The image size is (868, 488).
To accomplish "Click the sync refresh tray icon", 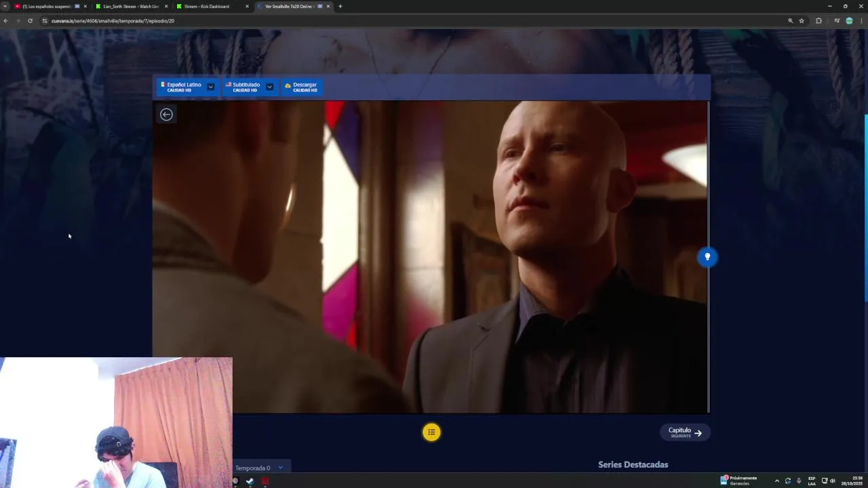I will tap(788, 481).
